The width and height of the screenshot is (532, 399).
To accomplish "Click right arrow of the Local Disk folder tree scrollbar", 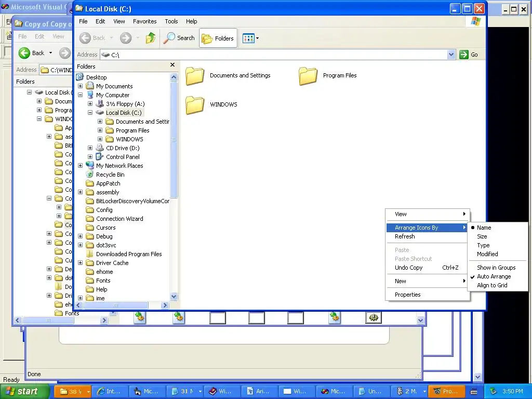I will tap(165, 305).
